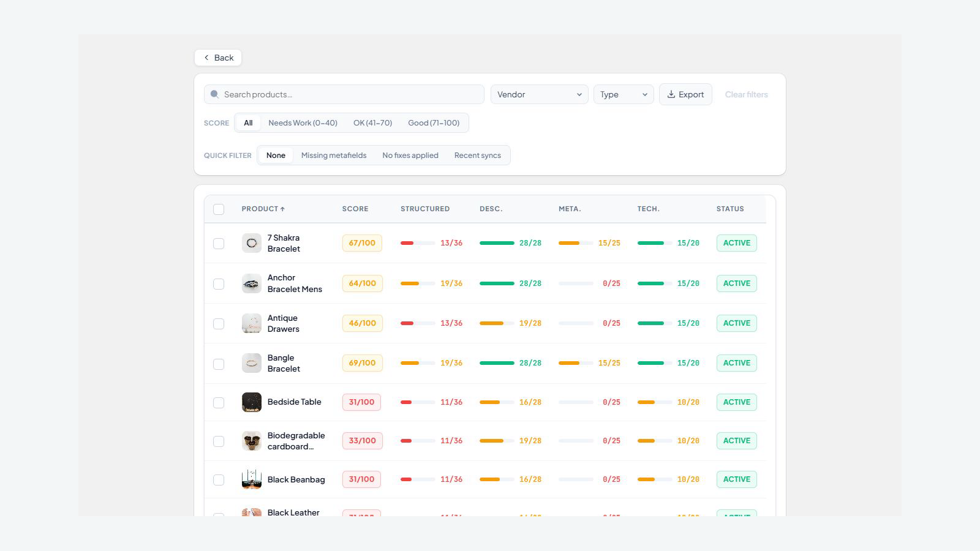Select the Needs Work (0–40) score filter
This screenshot has width=980, height=551.
(x=303, y=123)
